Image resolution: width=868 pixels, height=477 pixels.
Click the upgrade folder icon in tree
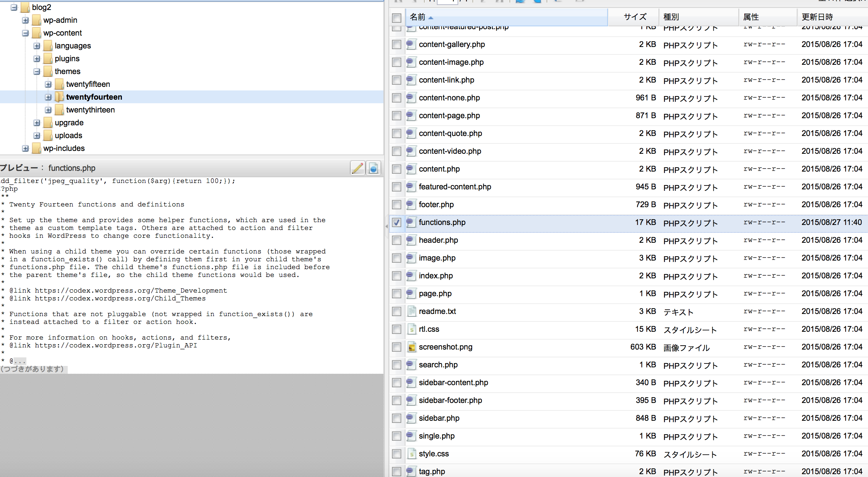click(48, 122)
